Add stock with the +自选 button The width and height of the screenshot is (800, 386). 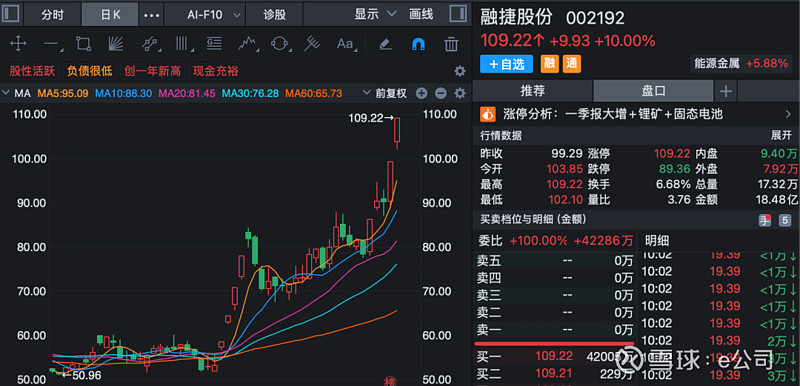506,64
